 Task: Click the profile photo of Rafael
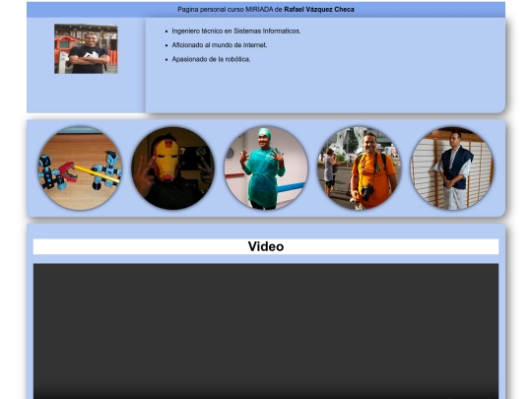(86, 49)
